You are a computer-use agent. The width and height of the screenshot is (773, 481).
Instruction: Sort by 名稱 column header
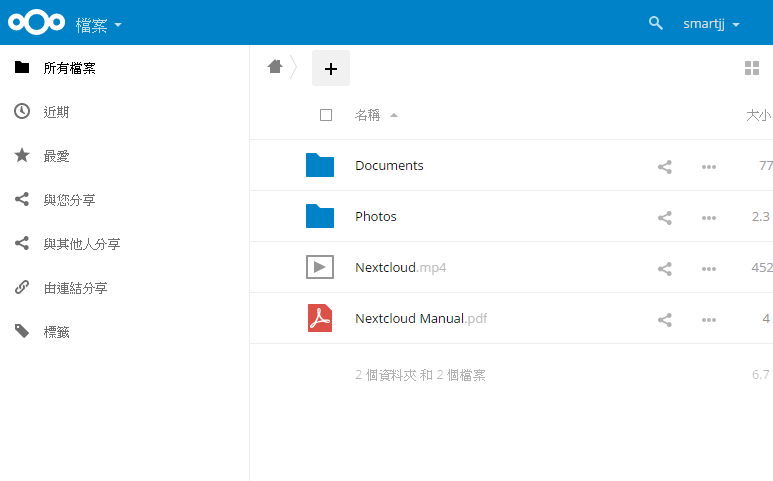[x=367, y=115]
